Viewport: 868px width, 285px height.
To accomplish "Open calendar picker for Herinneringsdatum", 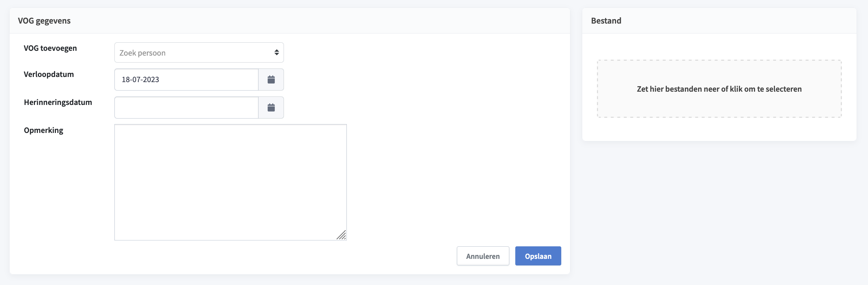I will 271,108.
